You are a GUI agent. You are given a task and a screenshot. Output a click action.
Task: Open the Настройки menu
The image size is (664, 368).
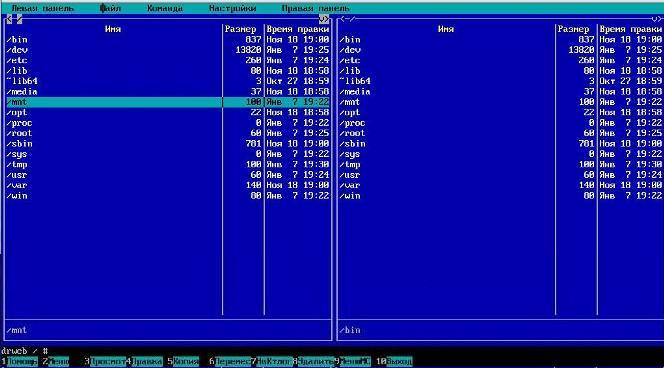232,8
